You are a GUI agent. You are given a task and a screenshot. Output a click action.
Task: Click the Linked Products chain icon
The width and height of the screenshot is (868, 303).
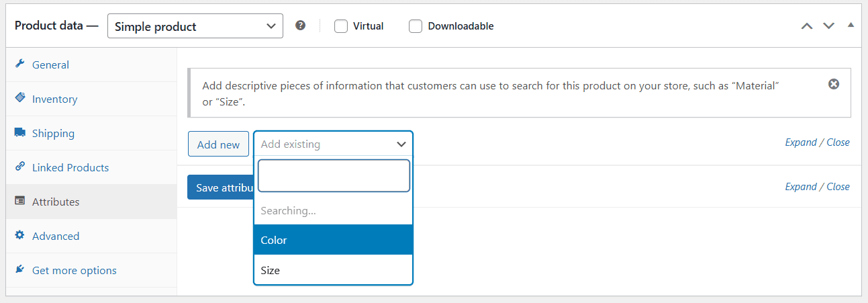click(19, 167)
